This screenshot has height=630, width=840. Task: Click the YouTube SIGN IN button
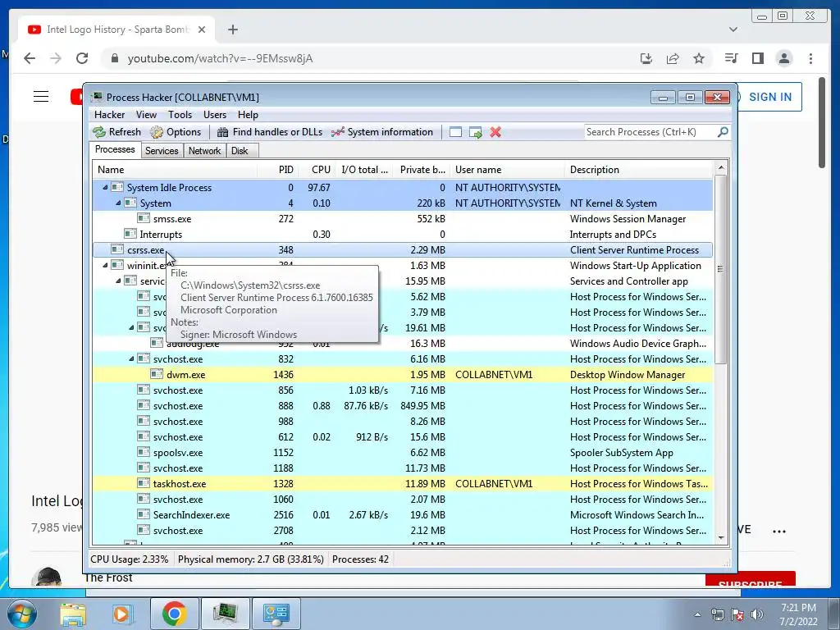click(x=769, y=97)
